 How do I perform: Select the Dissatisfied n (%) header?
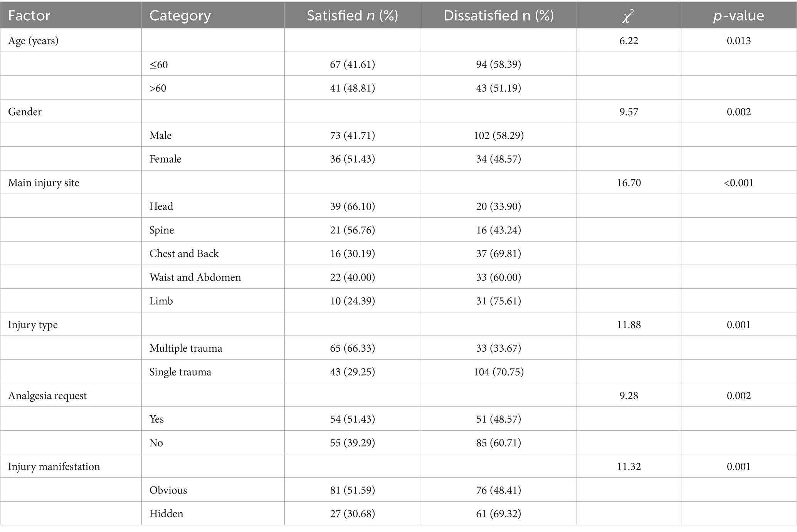498,15
